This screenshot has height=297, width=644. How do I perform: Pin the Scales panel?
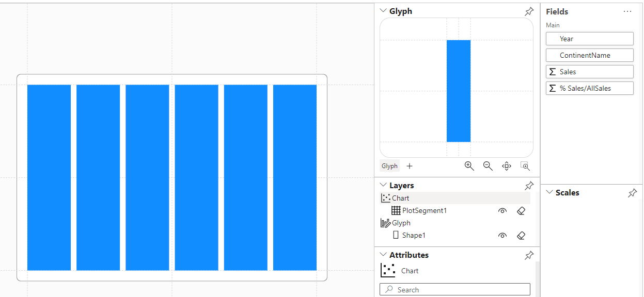click(632, 193)
